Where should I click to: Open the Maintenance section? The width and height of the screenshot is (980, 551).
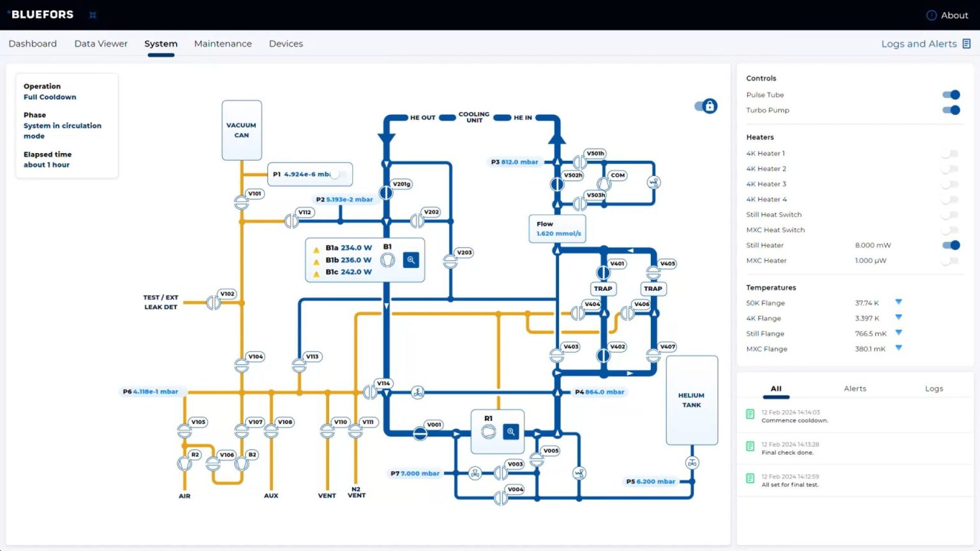point(223,43)
